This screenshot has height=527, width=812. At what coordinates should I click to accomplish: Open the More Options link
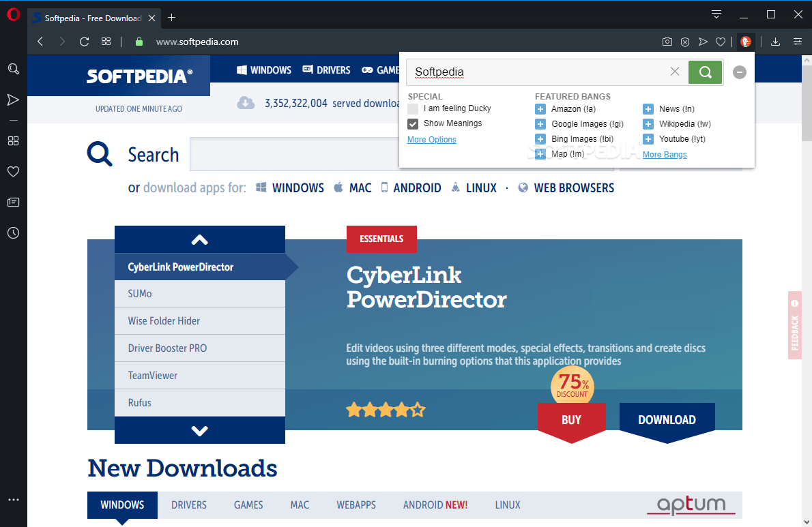432,139
